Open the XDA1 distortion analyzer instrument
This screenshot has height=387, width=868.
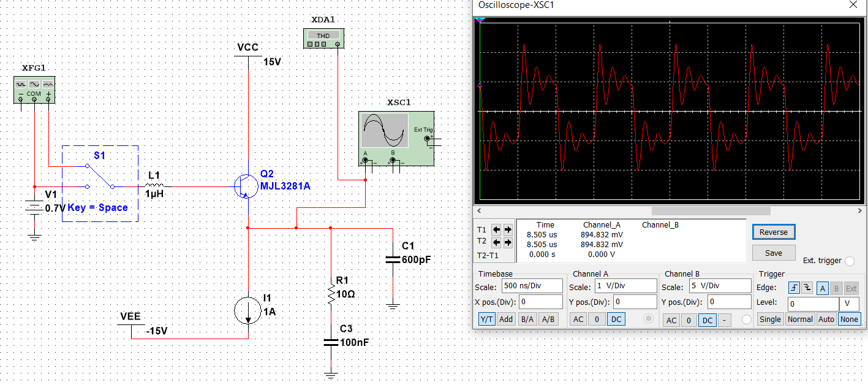(x=323, y=39)
